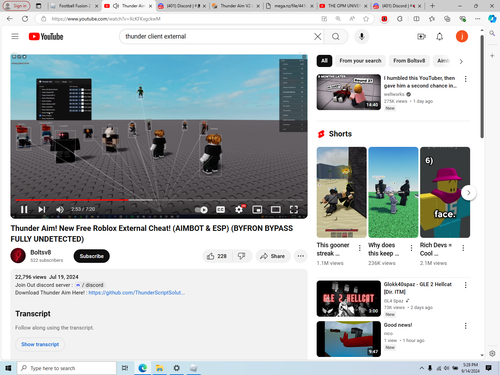Show more Shorts with the next arrow
The height and width of the screenshot is (375, 500).
pos(469,193)
